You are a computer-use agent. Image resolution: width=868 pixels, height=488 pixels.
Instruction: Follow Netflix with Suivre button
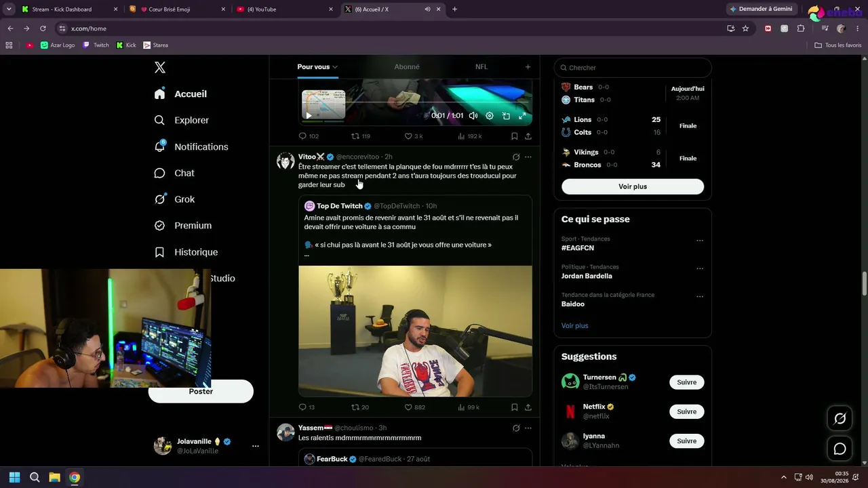tap(687, 411)
